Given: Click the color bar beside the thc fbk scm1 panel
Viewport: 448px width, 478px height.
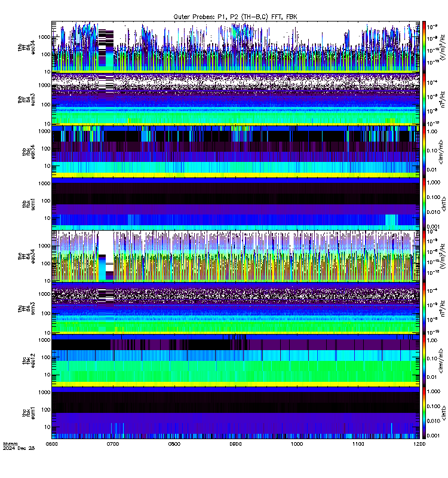Looking at the screenshot, I should [424, 413].
